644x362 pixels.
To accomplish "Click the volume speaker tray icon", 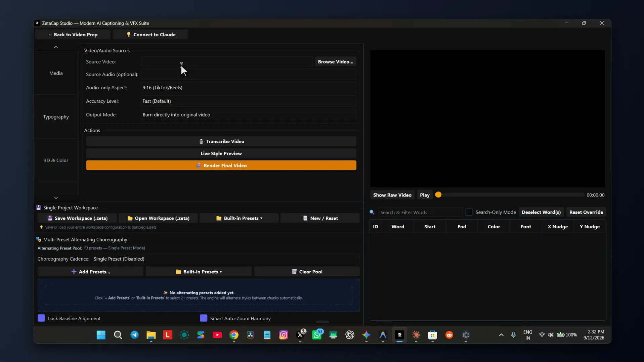I will click(x=550, y=335).
